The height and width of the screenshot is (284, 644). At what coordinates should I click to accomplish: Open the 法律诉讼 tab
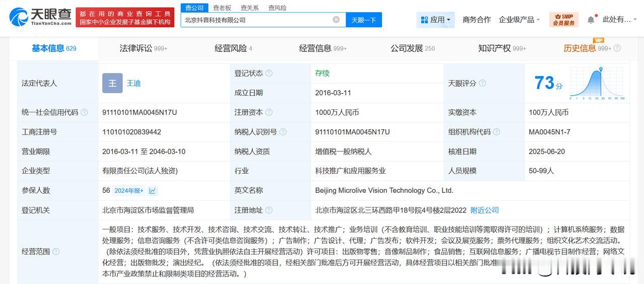point(144,48)
